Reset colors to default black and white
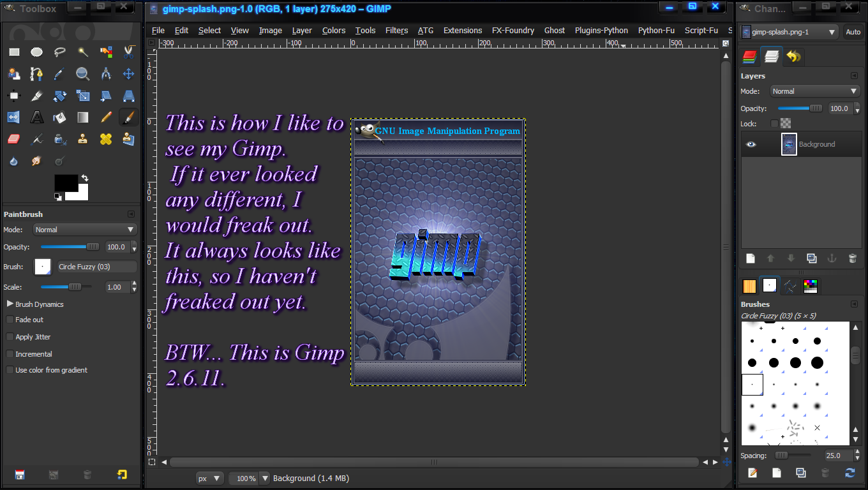 (x=58, y=197)
